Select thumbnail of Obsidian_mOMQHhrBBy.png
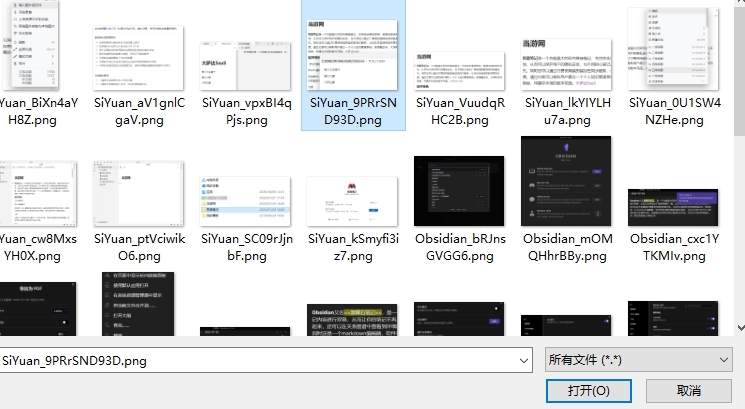745x409 pixels. click(x=566, y=181)
